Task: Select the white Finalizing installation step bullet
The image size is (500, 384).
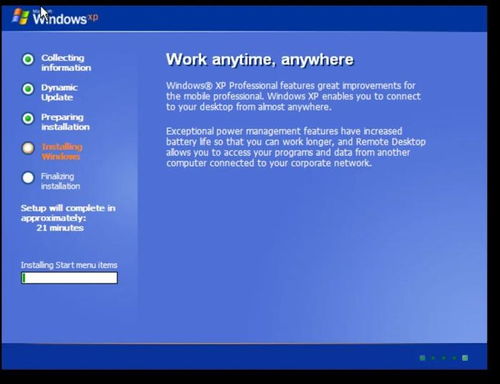Action: click(28, 178)
